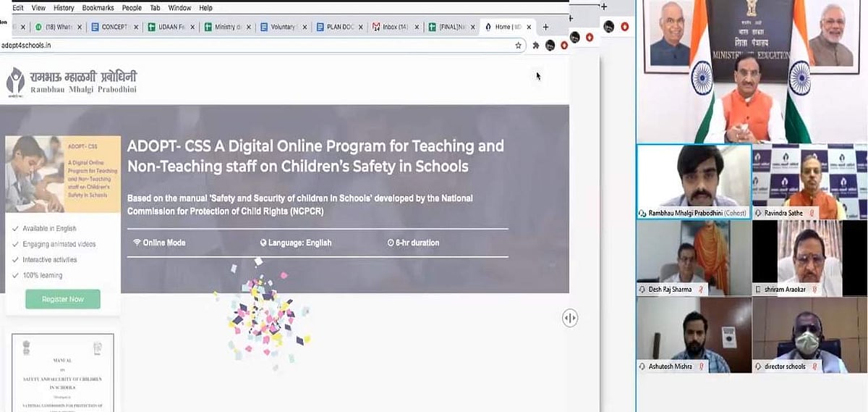Screen dimensions: 868x412
Task: Open a new tab with plus button
Action: coord(545,27)
